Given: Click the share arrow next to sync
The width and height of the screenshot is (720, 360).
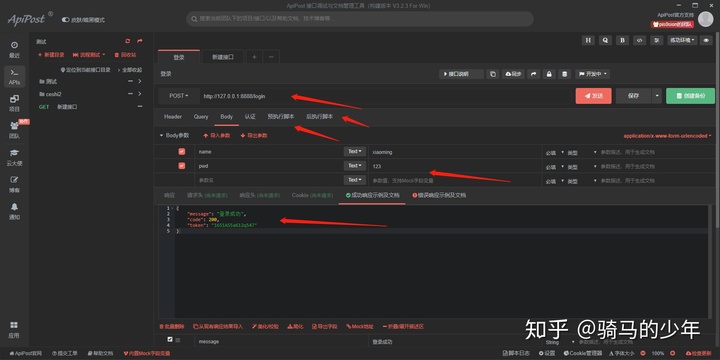Looking at the screenshot, I should (x=534, y=74).
